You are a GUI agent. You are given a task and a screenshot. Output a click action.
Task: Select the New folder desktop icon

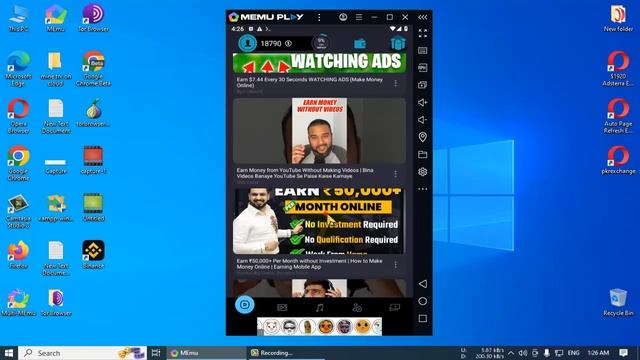618,18
